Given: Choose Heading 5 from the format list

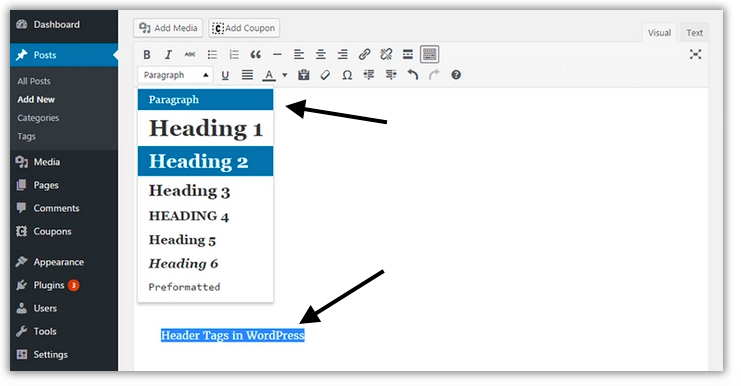Looking at the screenshot, I should pyautogui.click(x=206, y=240).
